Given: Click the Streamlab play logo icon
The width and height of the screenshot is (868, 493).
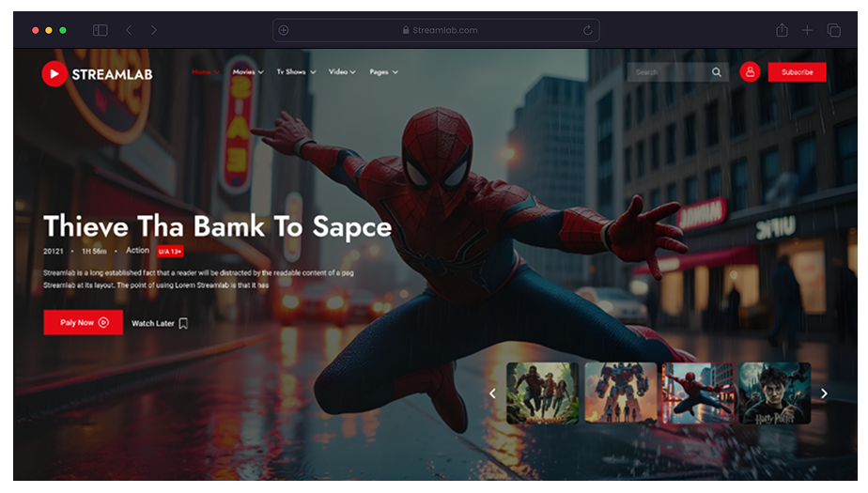Looking at the screenshot, I should click(54, 73).
